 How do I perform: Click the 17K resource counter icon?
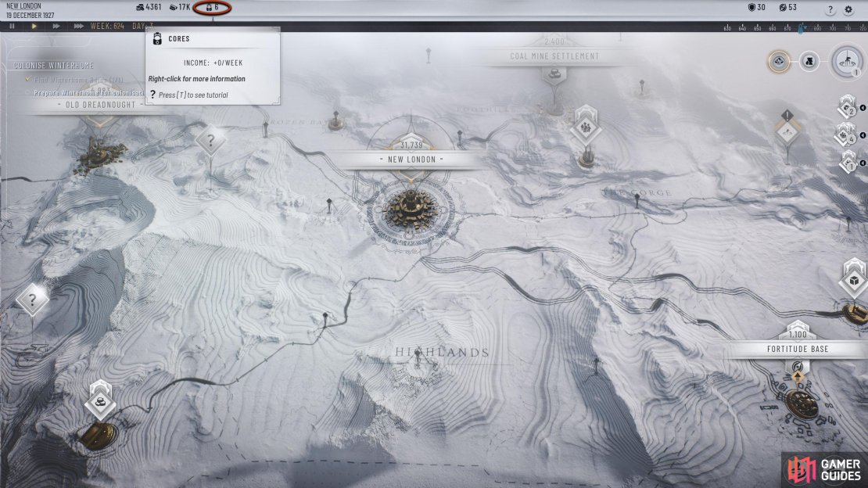[x=174, y=7]
